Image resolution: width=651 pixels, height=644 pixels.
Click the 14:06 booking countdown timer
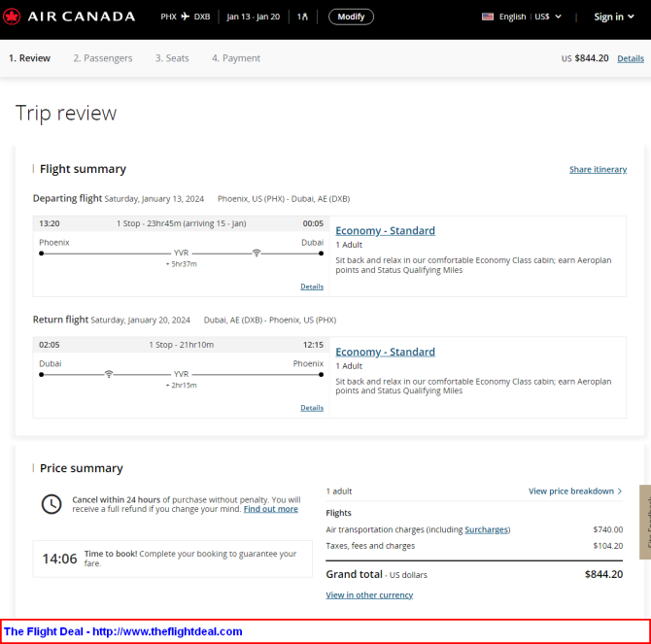[60, 559]
